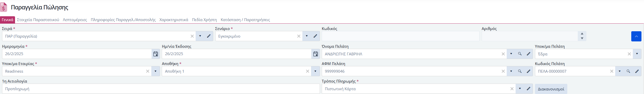Search customers in Όνομα Πελάτη field
Image resolution: width=644 pixels, height=94 pixels.
(x=520, y=54)
